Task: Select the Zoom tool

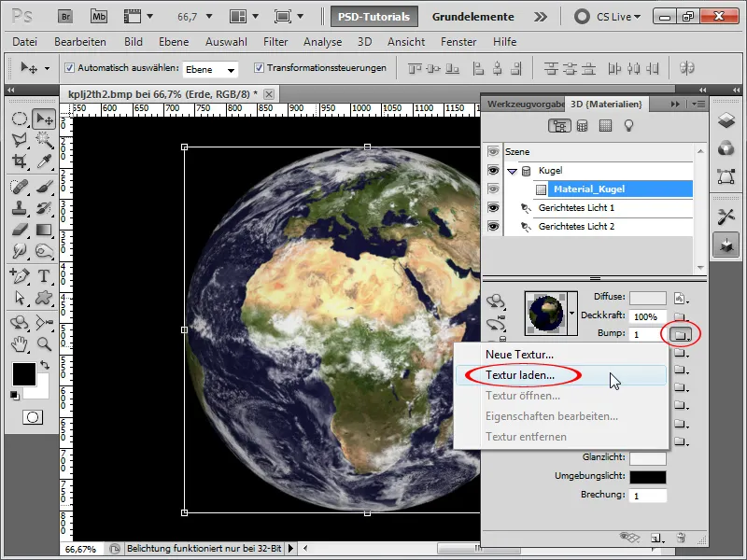Action: click(44, 343)
